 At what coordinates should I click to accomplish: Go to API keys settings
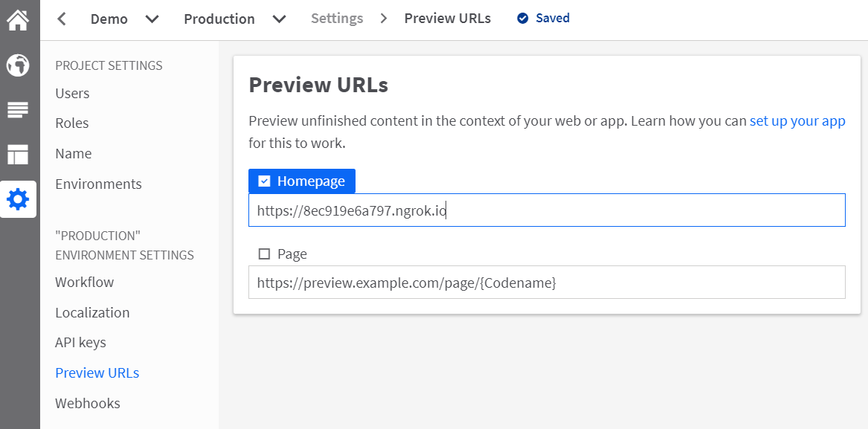81,343
